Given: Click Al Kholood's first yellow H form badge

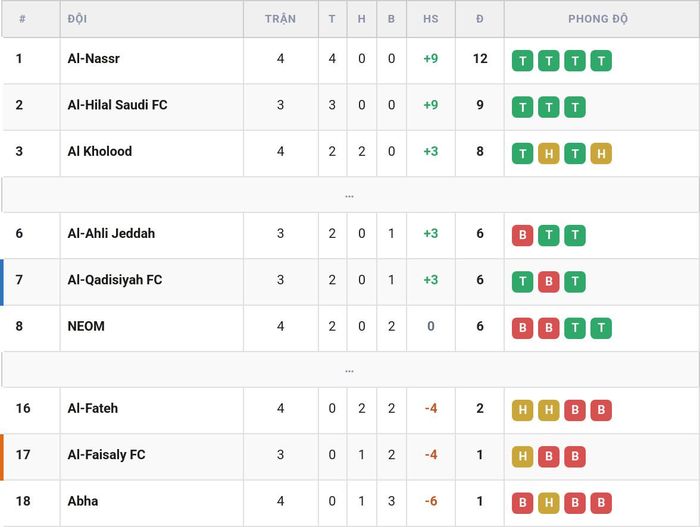Looking at the screenshot, I should click(549, 154).
